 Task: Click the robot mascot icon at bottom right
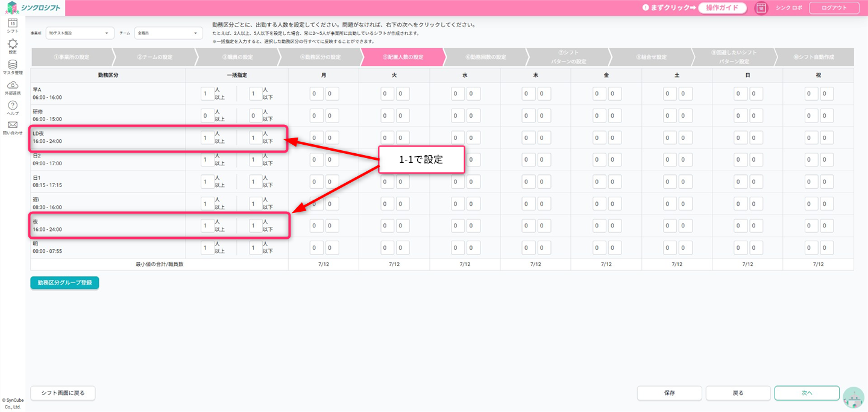(x=853, y=398)
